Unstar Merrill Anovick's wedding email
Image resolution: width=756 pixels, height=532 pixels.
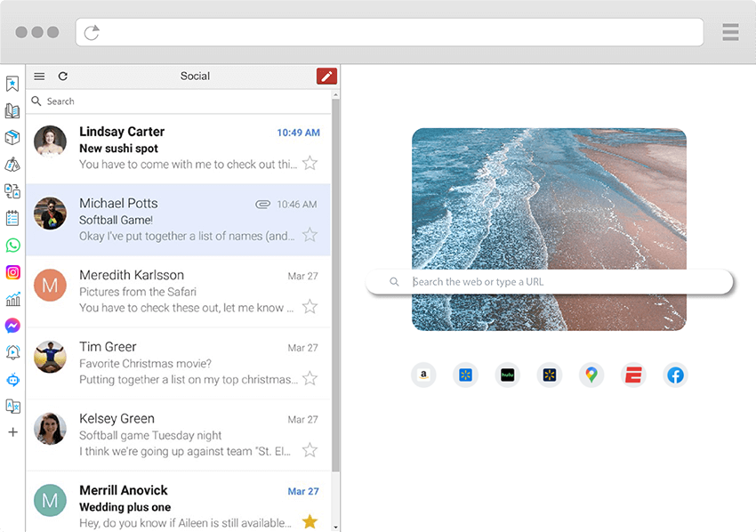310,523
